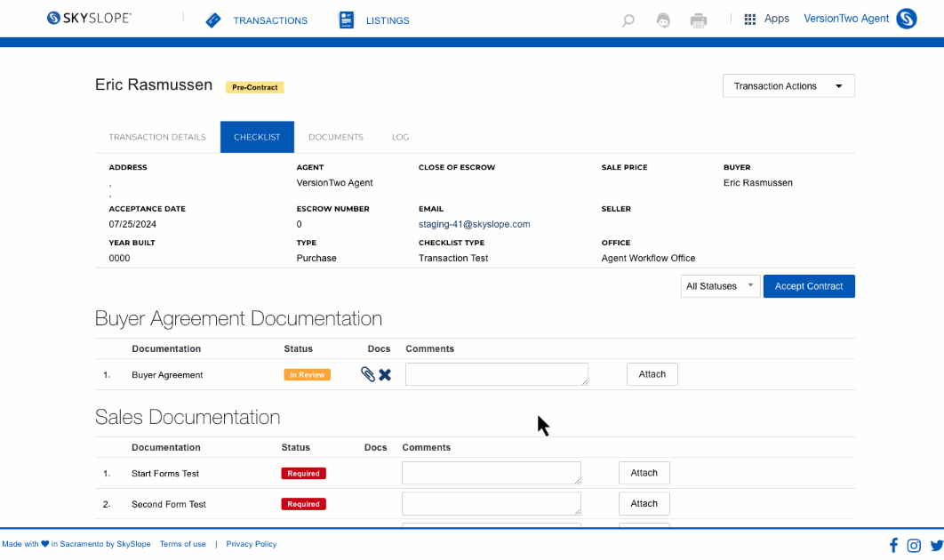
Task: Open the Apps menu label
Action: pos(777,19)
